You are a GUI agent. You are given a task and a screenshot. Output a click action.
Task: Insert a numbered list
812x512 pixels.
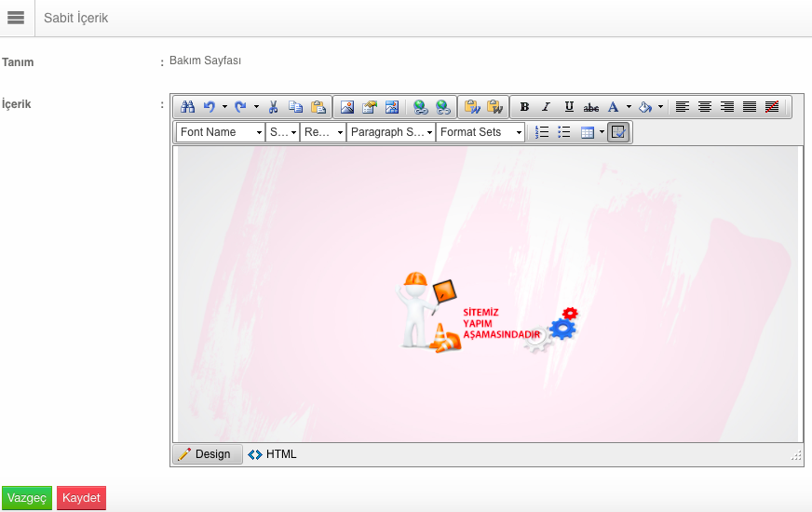tap(542, 132)
